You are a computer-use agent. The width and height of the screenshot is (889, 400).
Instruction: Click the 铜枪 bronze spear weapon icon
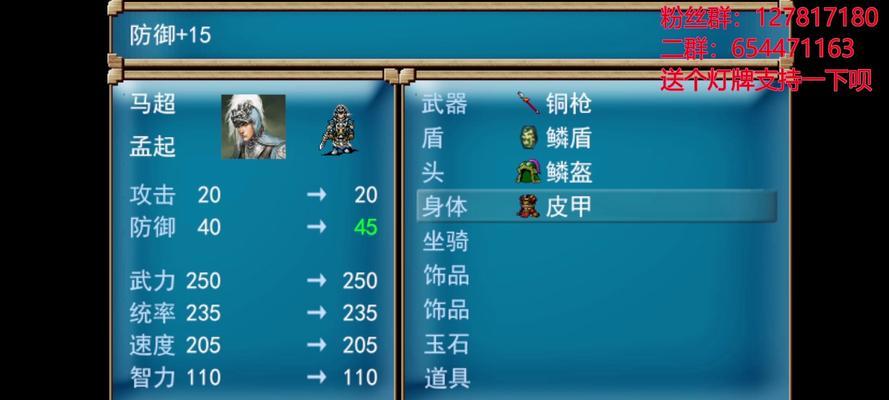(528, 104)
